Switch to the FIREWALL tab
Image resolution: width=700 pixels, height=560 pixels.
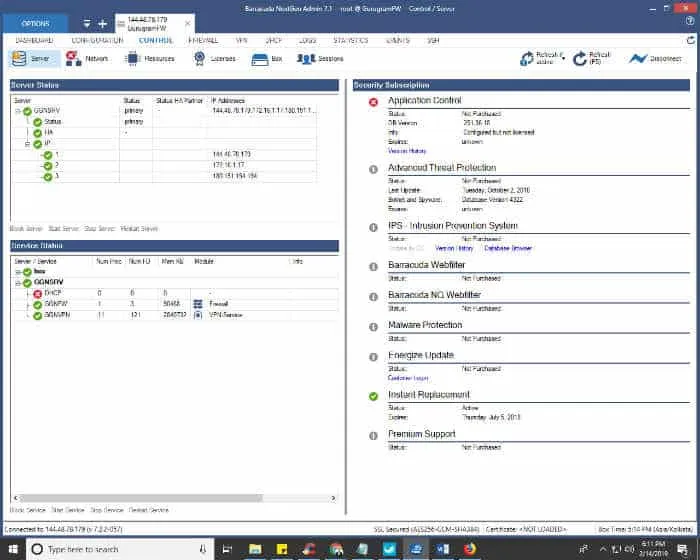click(x=203, y=40)
